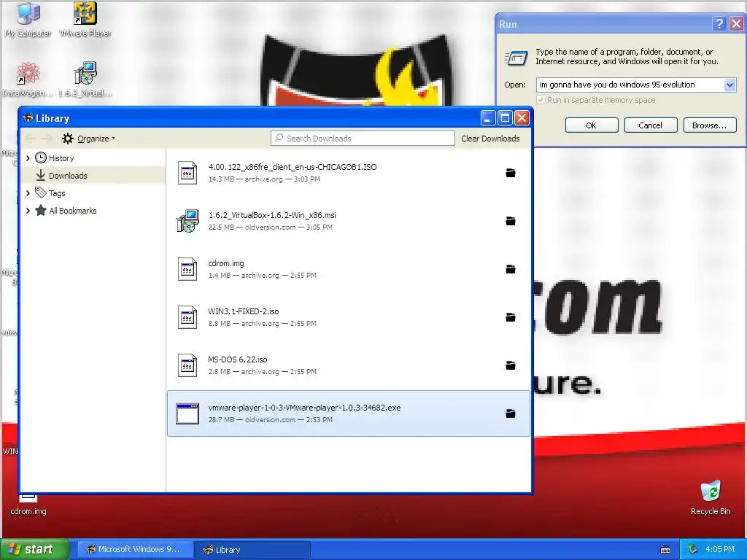Viewport: 747px width, 560px height.
Task: Open the Run dialog Open dropdown arrow
Action: [729, 85]
